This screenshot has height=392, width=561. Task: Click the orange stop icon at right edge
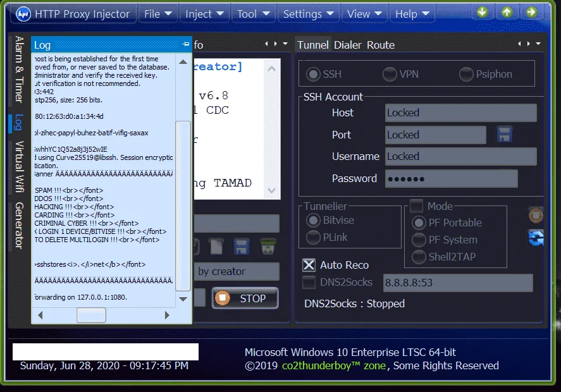[x=536, y=216]
